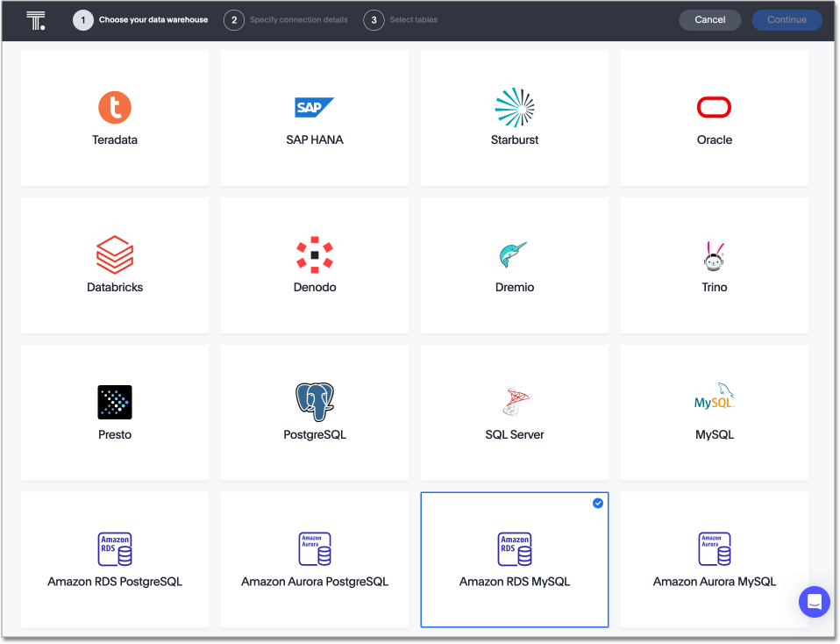The image size is (840, 644).
Task: Deselect the Amazon RDS MySQL checkmark
Action: [x=598, y=504]
